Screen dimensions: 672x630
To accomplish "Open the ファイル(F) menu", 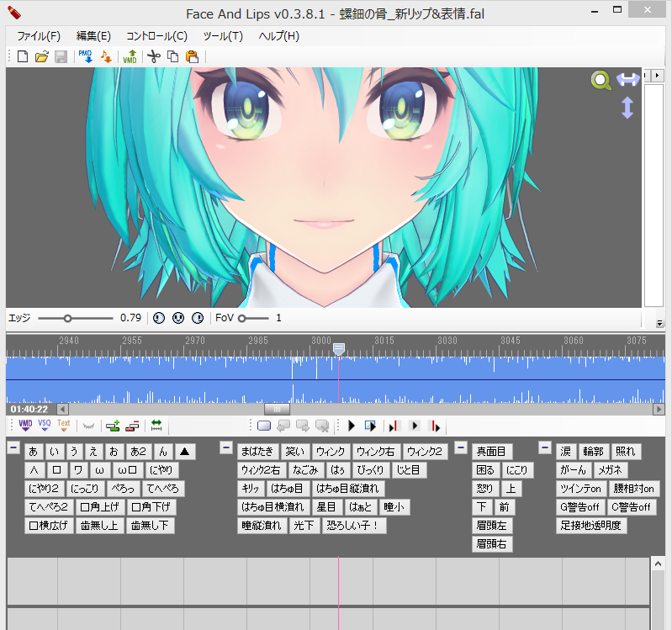I will click(39, 36).
